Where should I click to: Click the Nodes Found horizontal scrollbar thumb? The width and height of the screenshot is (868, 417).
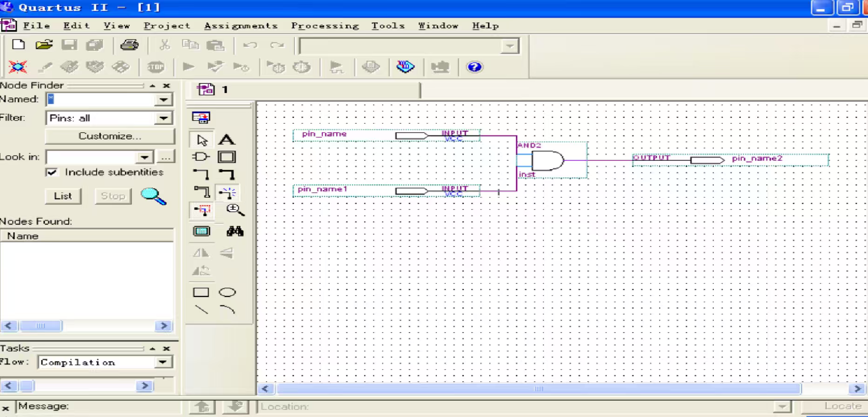point(40,326)
